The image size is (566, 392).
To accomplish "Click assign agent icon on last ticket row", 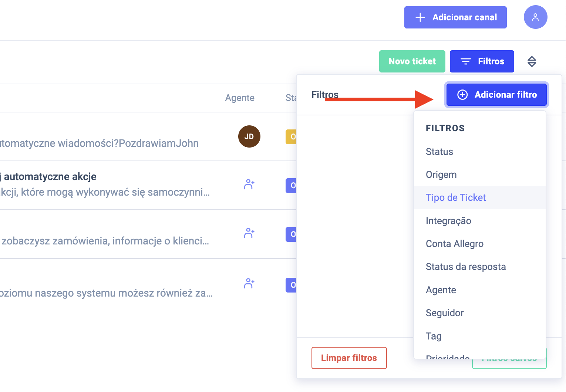I will point(249,283).
